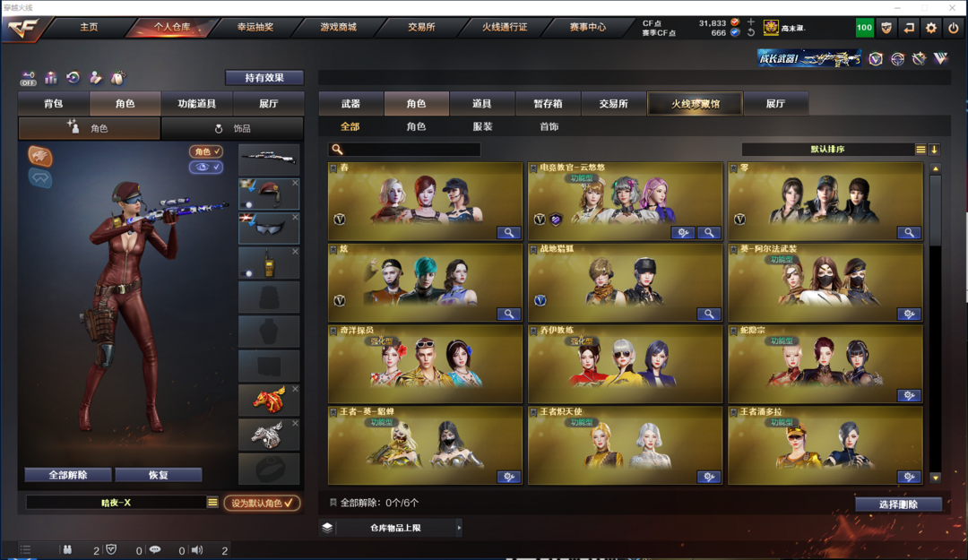Toggle the eye visibility pill

[x=206, y=167]
